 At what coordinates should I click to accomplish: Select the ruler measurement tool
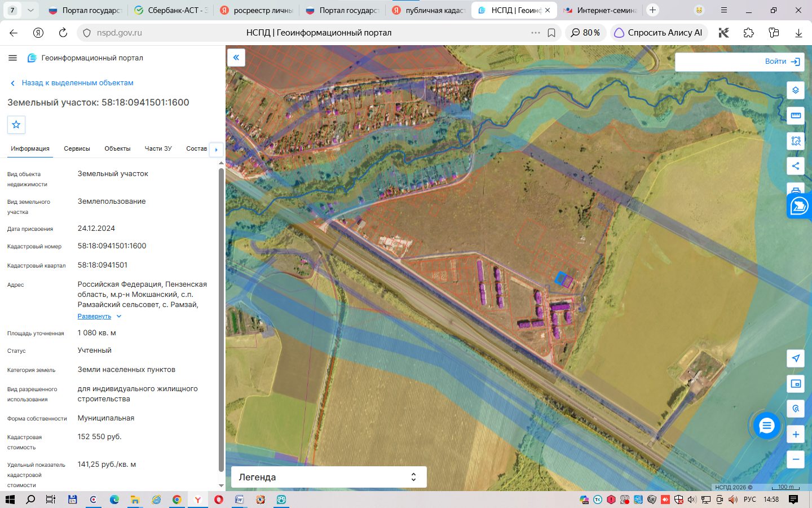pos(796,115)
